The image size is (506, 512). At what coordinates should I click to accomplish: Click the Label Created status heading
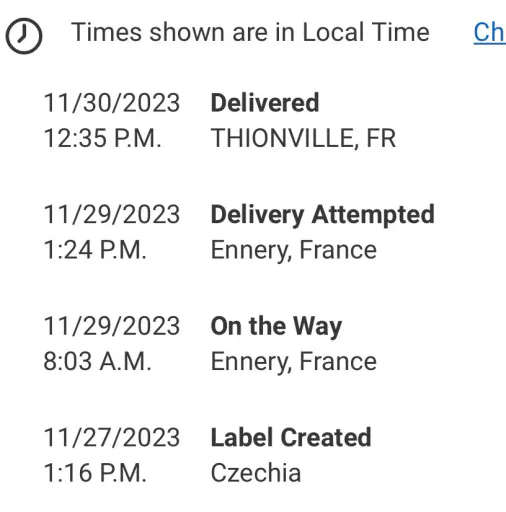[x=291, y=437]
